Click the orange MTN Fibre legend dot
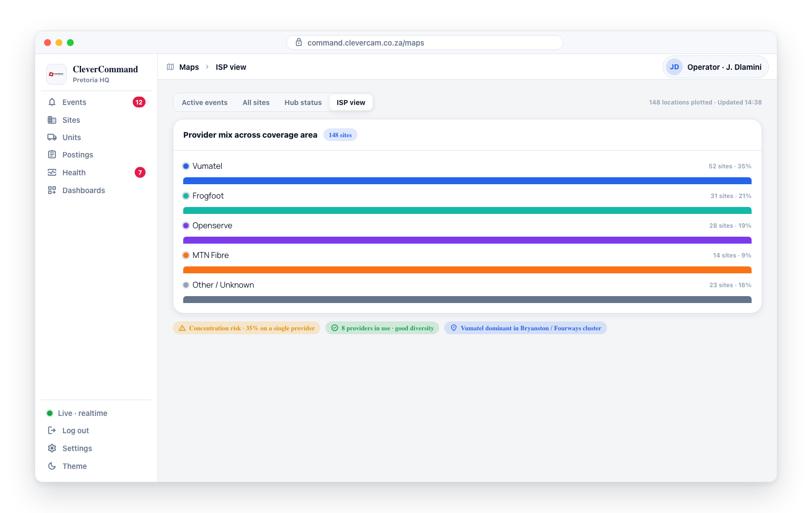Viewport: 812px width, 513px height. click(186, 255)
